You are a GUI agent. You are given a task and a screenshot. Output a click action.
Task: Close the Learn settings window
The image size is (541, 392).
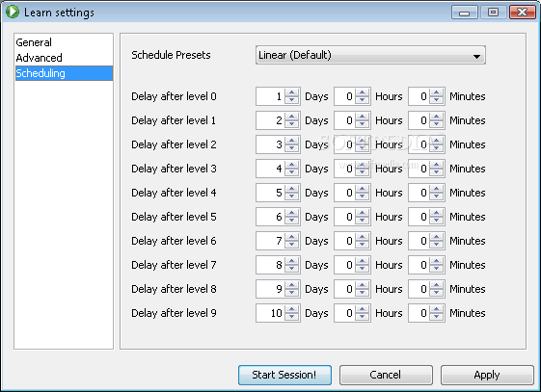[x=523, y=13]
